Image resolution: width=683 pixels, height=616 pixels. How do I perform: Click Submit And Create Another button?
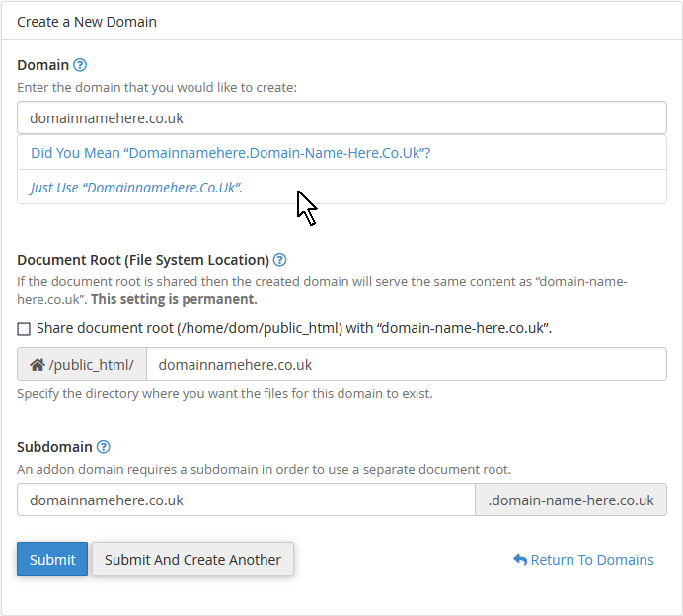pyautogui.click(x=192, y=559)
